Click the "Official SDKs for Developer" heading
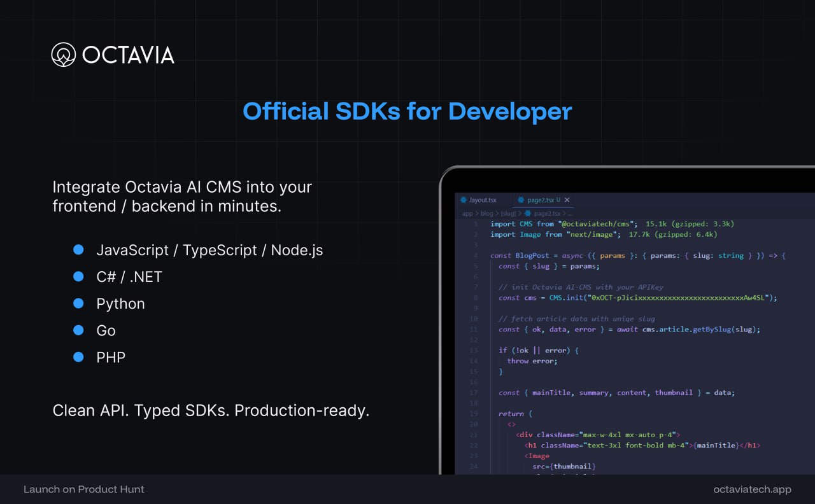The height and width of the screenshot is (504, 815). (x=407, y=111)
